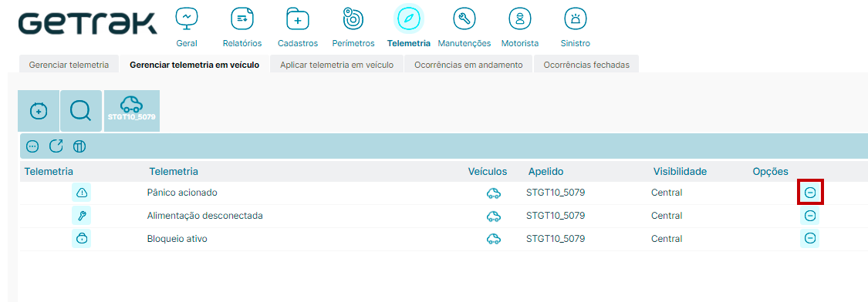The width and height of the screenshot is (868, 302).
Task: Select Gerenciar telemetria em veículo tab
Action: pos(194,64)
